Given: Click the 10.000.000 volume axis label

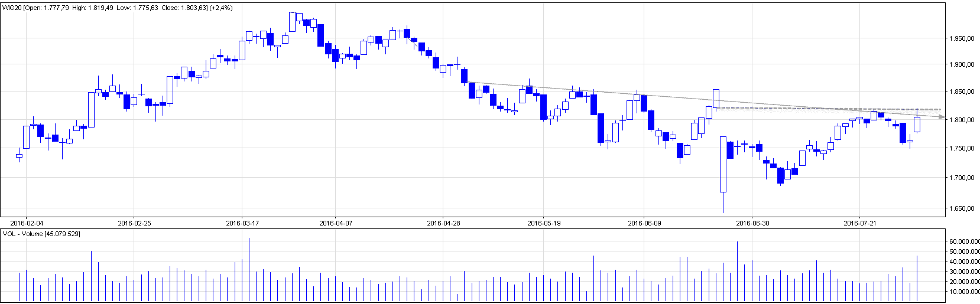Looking at the screenshot, I should tap(964, 292).
